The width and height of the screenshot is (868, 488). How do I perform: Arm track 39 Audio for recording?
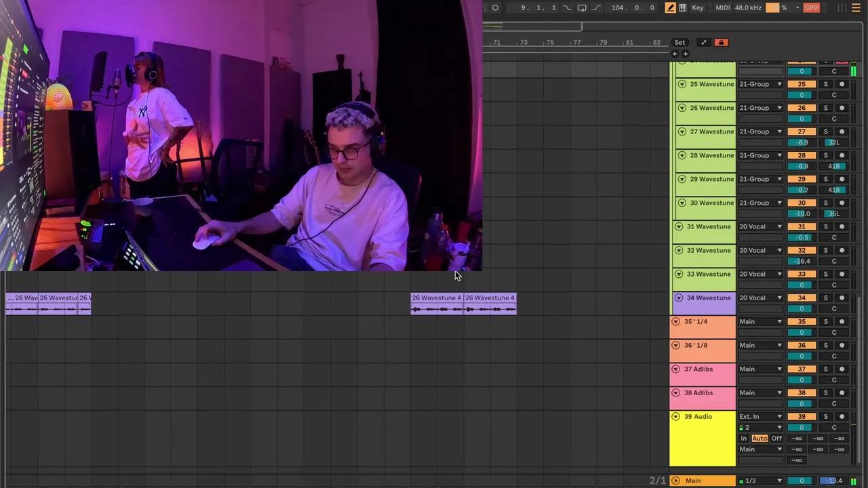(842, 417)
